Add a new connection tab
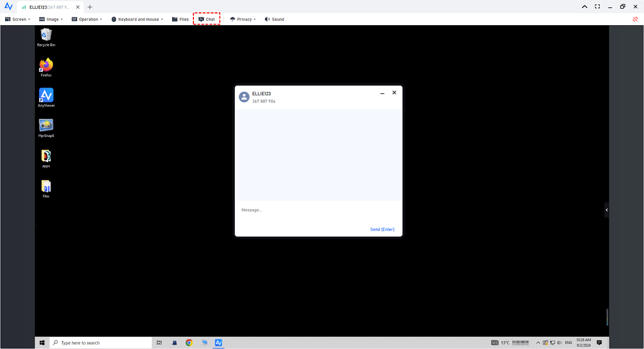The width and height of the screenshot is (644, 349). click(x=90, y=7)
